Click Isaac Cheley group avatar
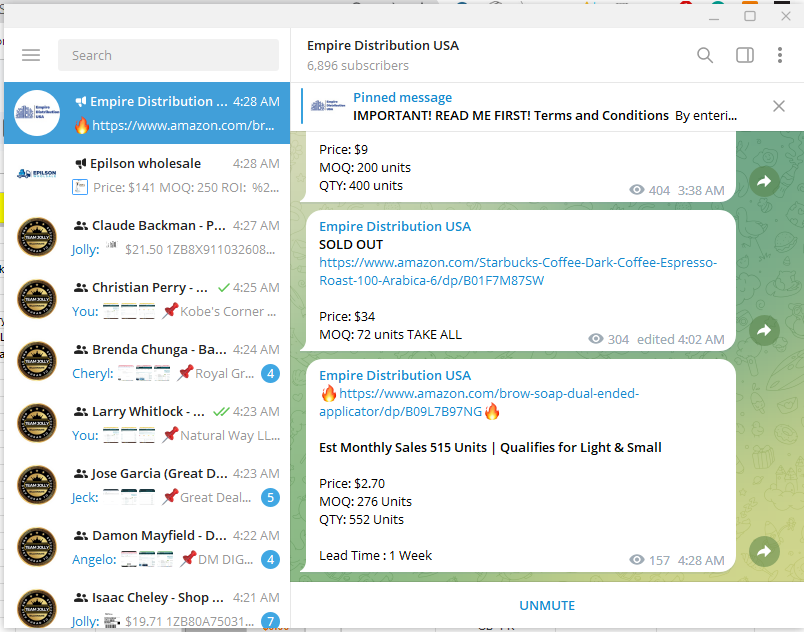 [37, 609]
